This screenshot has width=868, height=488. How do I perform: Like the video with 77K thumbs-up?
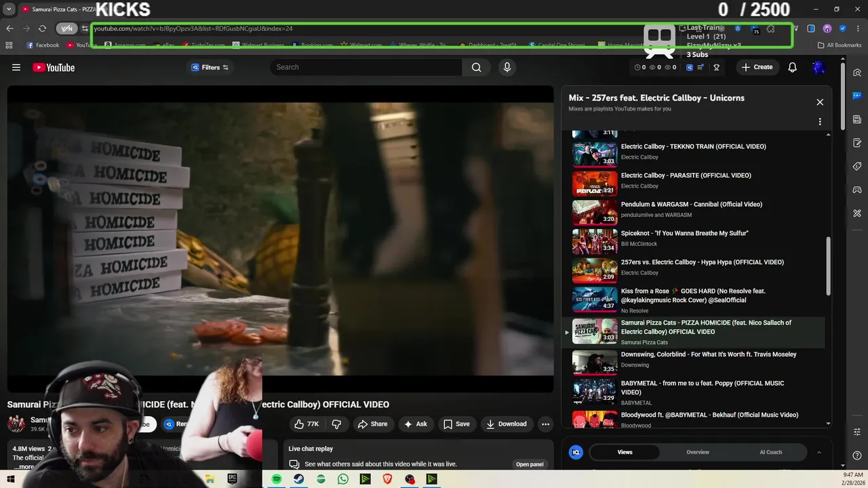[307, 424]
